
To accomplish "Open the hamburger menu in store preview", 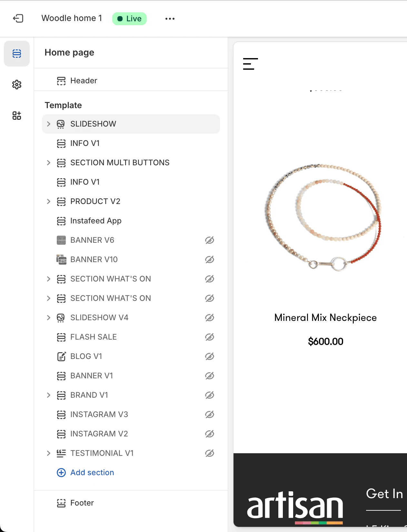I will click(x=251, y=64).
